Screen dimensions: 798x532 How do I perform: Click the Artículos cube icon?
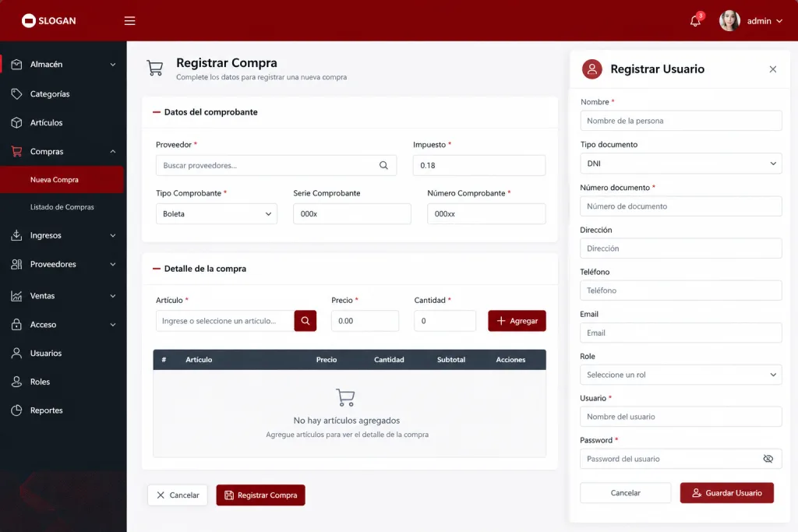pyautogui.click(x=17, y=122)
